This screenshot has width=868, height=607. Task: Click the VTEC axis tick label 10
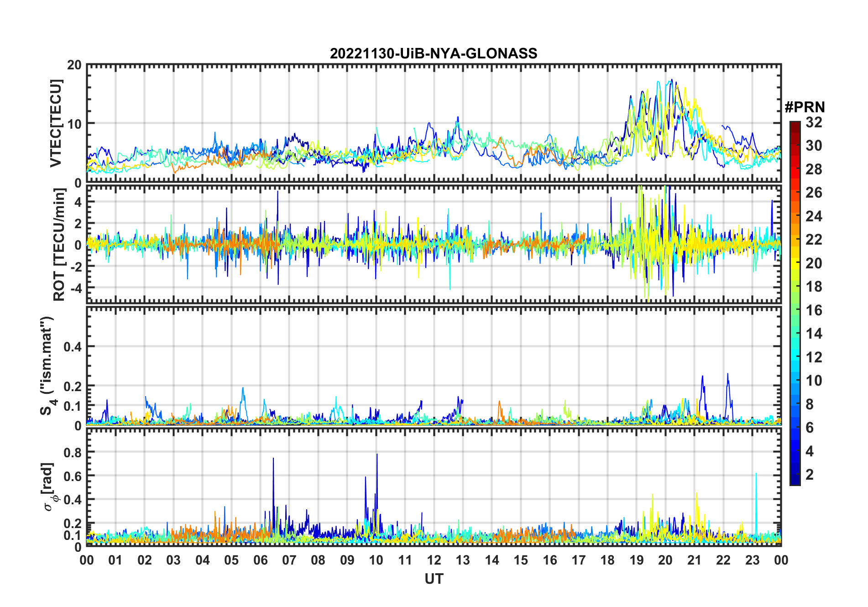coord(74,124)
